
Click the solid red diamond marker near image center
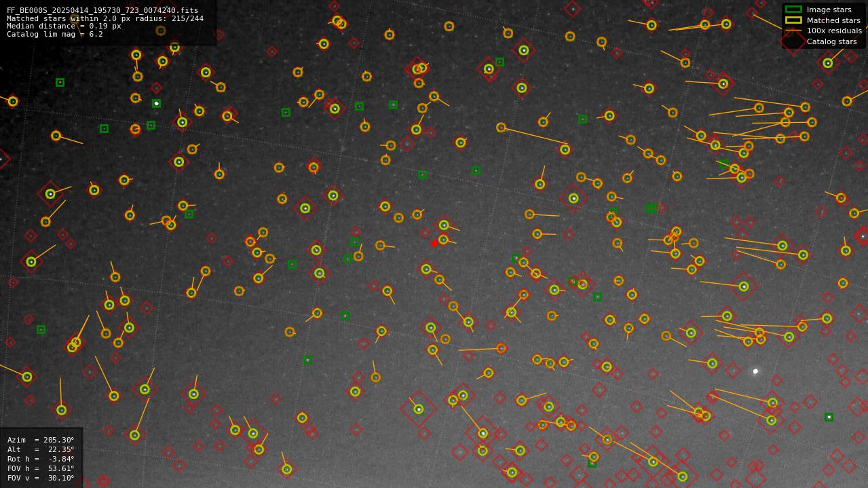tap(434, 244)
